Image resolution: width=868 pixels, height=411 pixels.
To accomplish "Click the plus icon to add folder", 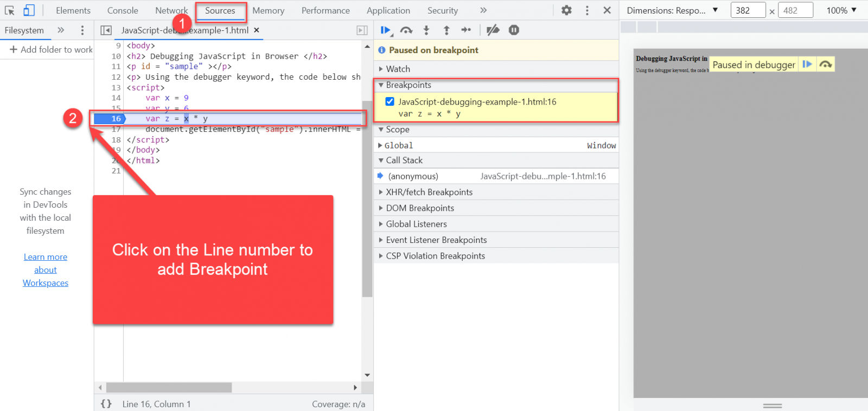I will click(x=14, y=49).
